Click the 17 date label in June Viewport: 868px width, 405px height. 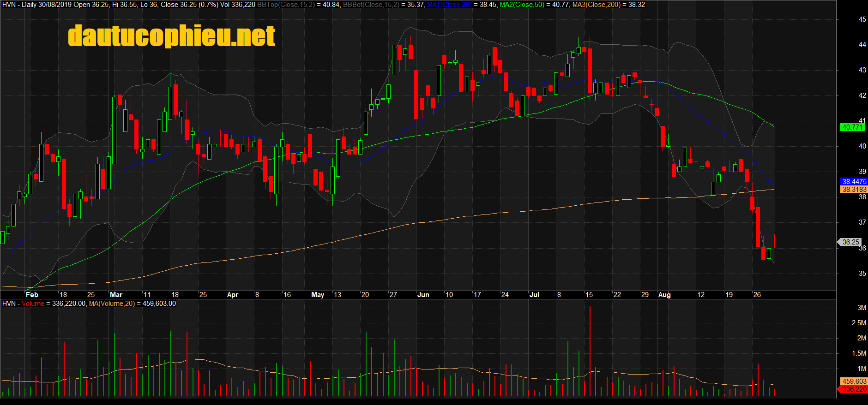point(477,295)
